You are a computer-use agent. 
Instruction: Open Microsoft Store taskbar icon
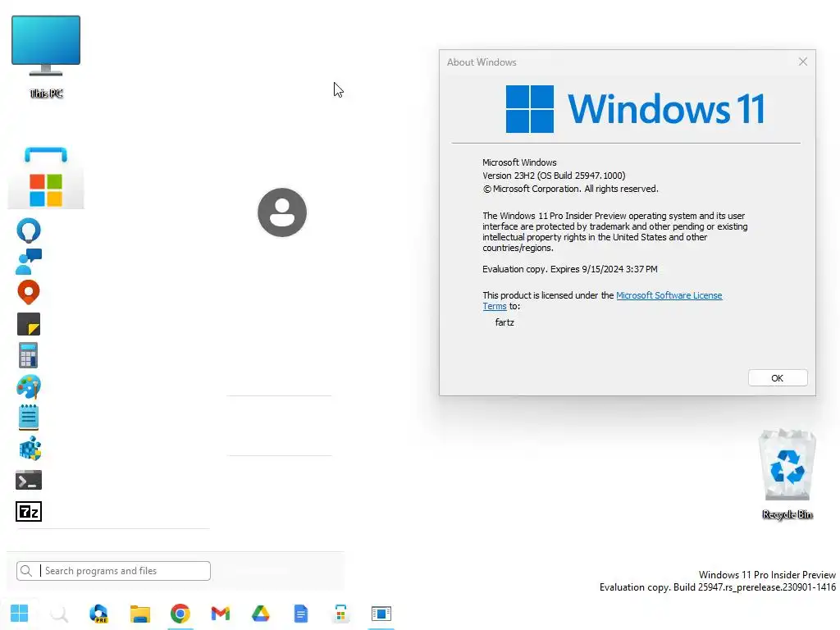pyautogui.click(x=340, y=614)
